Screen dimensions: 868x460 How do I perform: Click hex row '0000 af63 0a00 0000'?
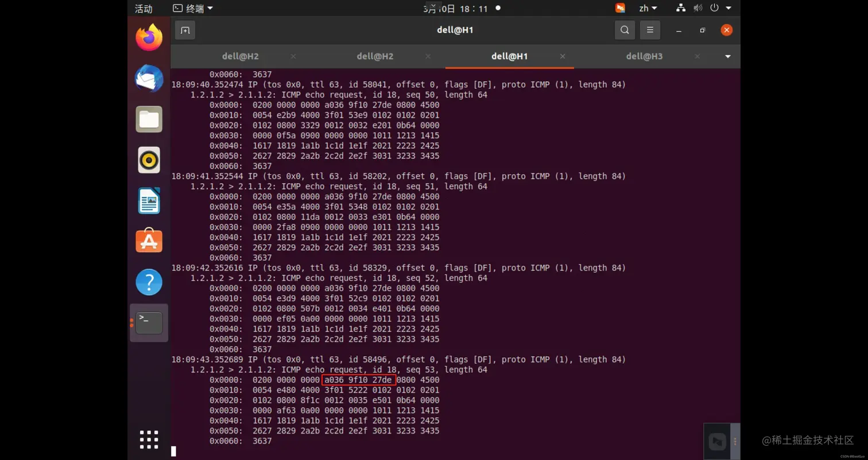click(324, 411)
